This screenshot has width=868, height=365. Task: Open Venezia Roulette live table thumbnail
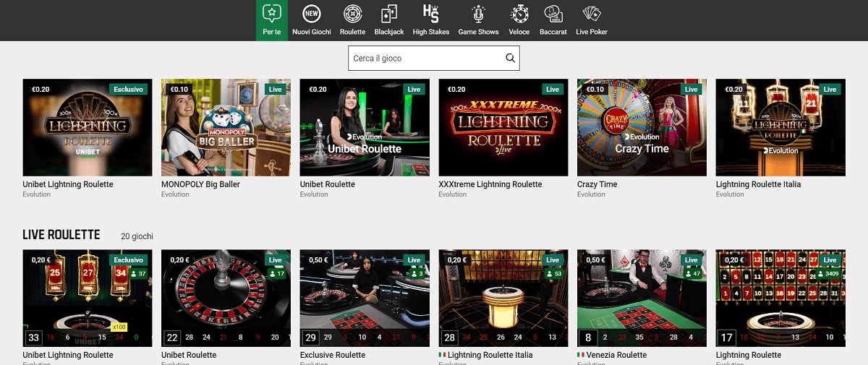click(x=642, y=298)
